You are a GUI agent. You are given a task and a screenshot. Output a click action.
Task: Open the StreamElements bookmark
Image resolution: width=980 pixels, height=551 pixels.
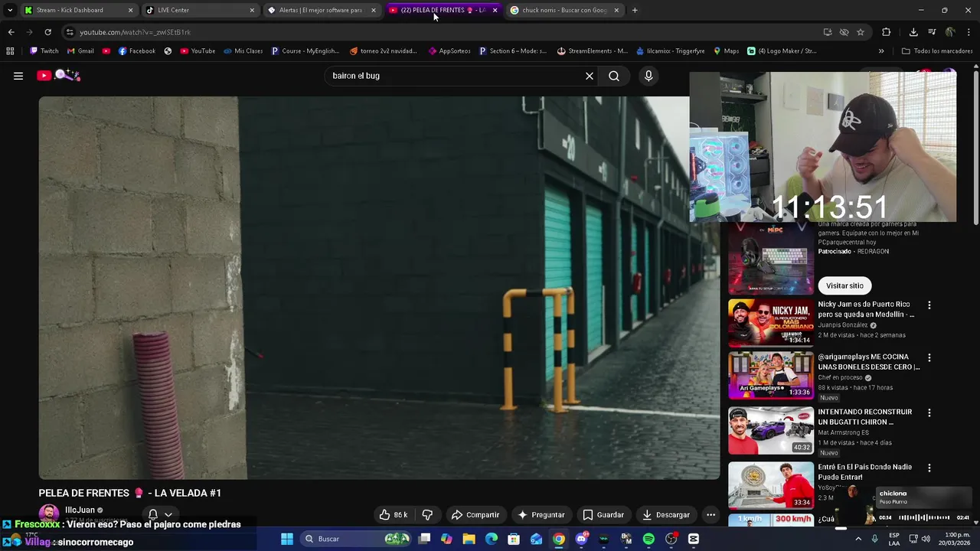(592, 51)
